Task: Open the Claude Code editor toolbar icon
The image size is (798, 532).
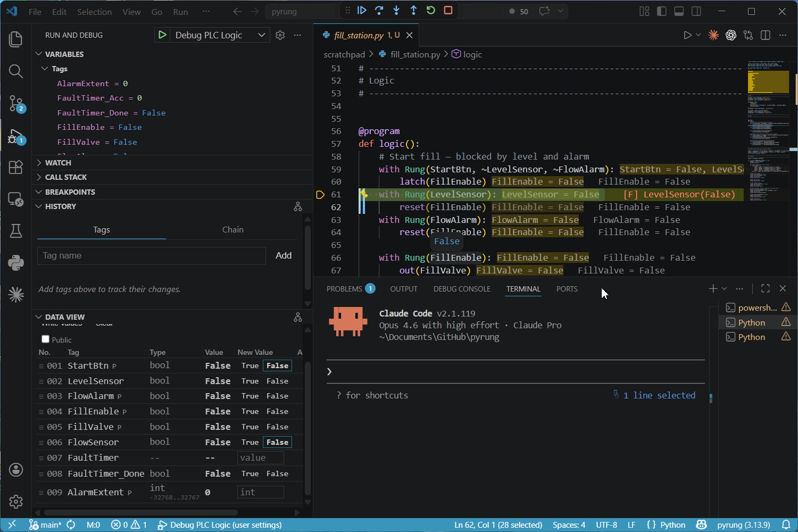Action: [x=713, y=35]
